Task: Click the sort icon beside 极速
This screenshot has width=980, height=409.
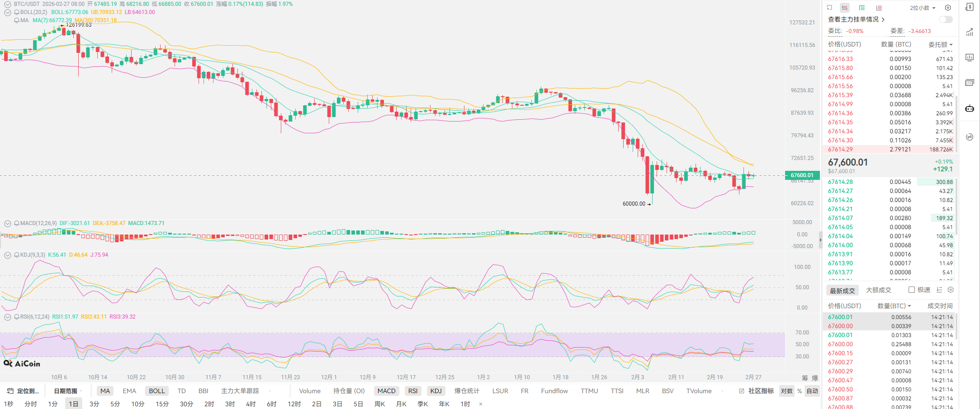Action: (x=939, y=290)
